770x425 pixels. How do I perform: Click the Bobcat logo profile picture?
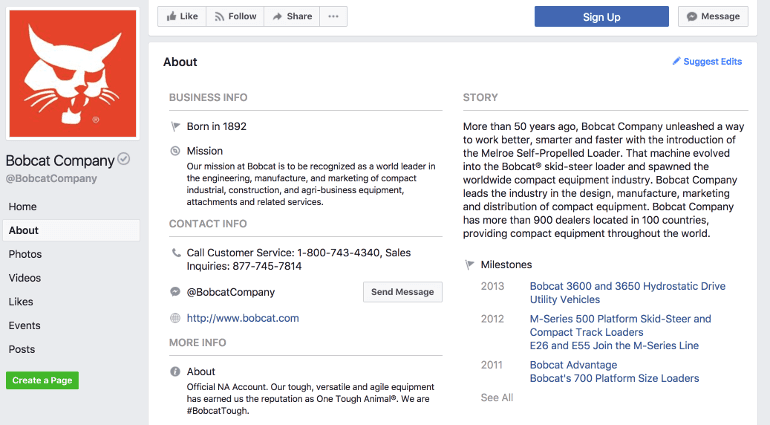click(x=71, y=74)
